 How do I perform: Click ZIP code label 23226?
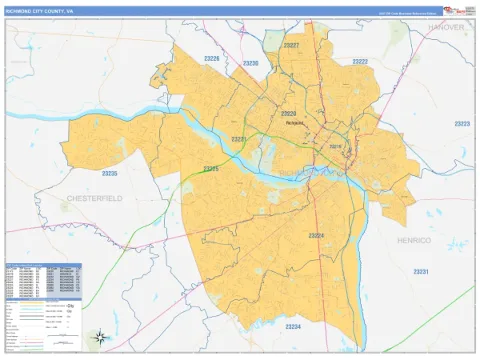coord(212,59)
